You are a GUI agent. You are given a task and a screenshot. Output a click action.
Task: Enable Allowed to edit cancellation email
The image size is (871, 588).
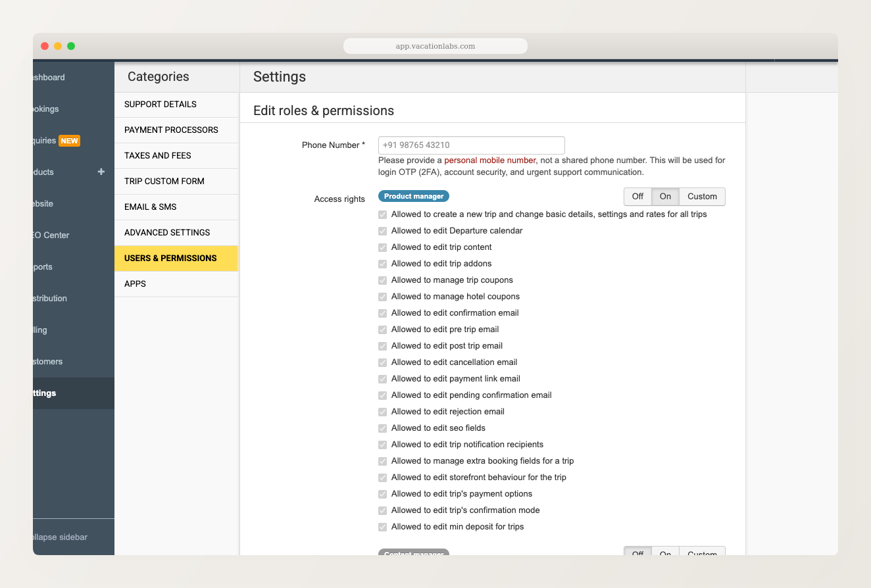[382, 362]
